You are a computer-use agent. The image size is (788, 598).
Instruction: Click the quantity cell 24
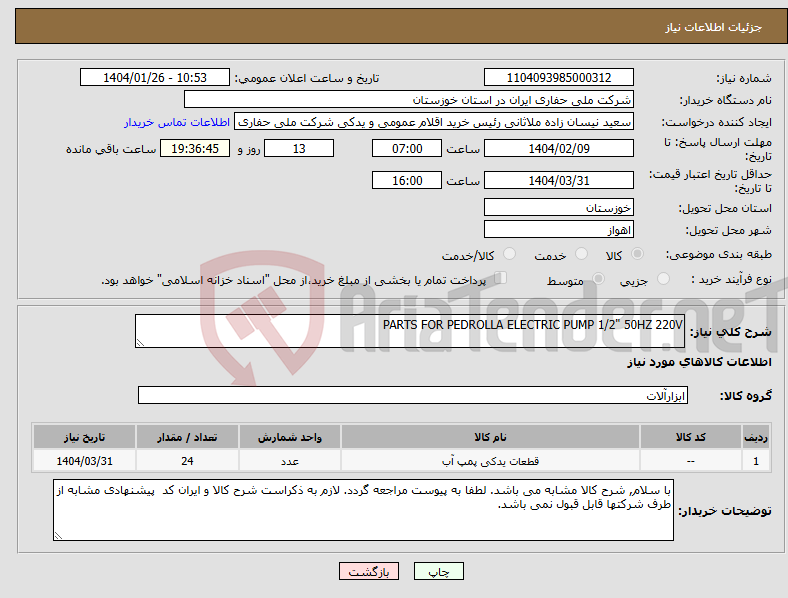(187, 461)
